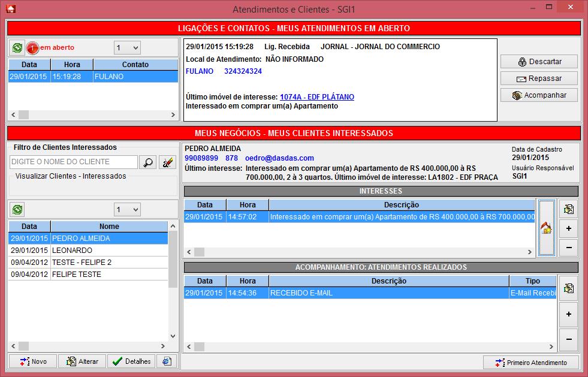The width and height of the screenshot is (588, 377).
Task: Select LEONARDO in the client list
Action: (x=72, y=251)
